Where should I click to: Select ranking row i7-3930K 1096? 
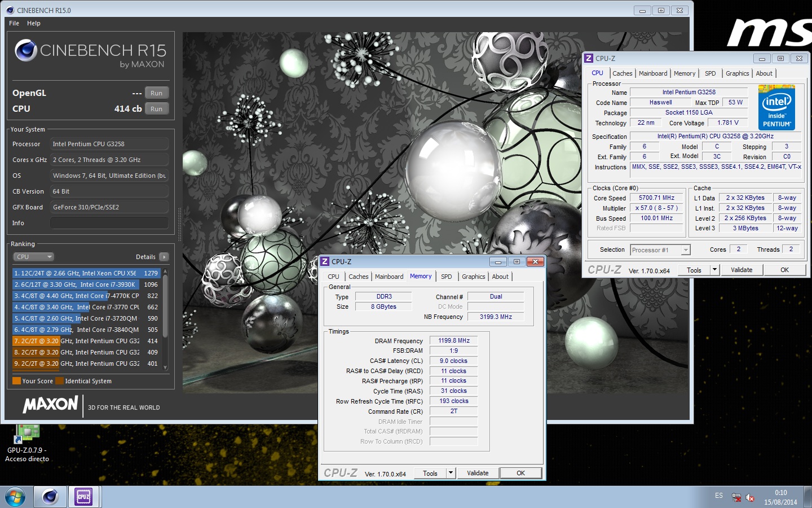[86, 284]
